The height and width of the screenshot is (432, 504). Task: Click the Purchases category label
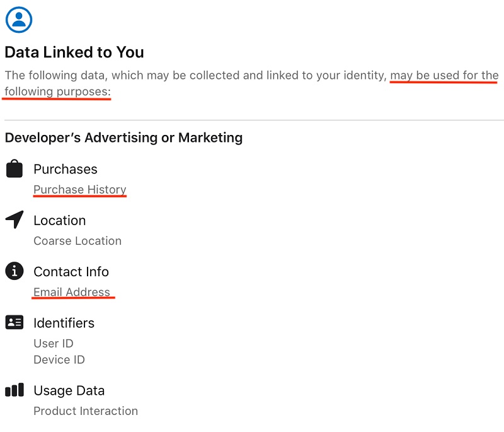point(66,169)
